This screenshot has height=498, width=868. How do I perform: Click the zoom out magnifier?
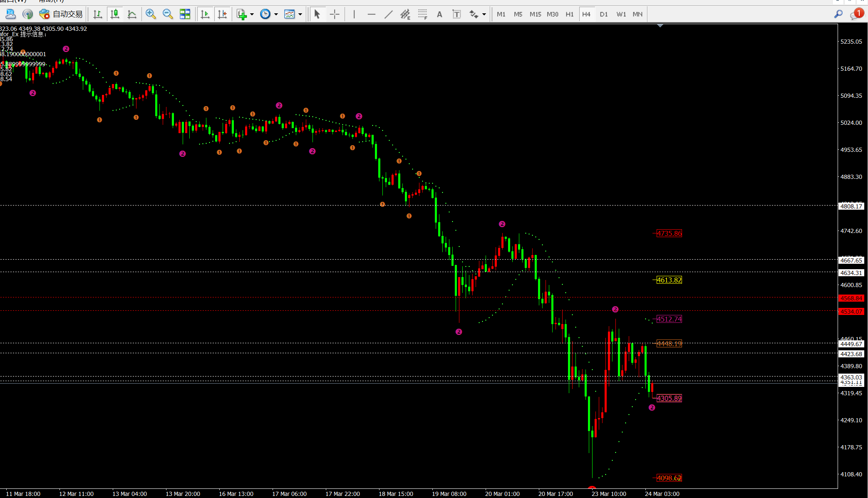(x=168, y=14)
